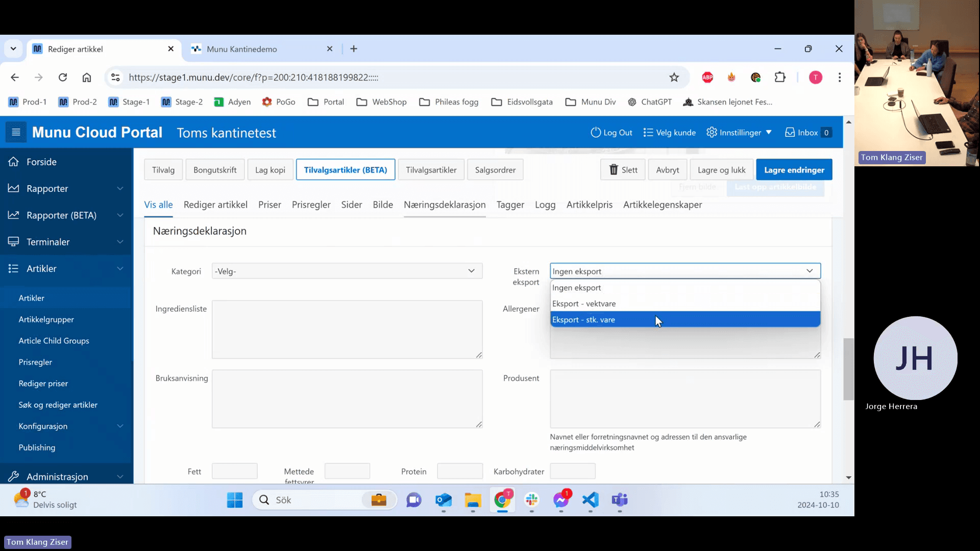Viewport: 980px width, 551px height.
Task: Open Slack from the taskbar
Action: click(532, 500)
